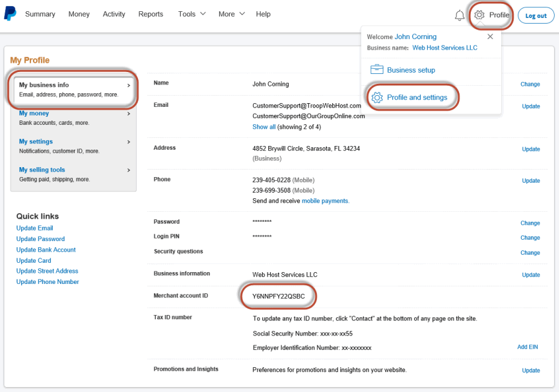Click Update Password quick link
Screen dimensions: 559x392
tap(40, 239)
